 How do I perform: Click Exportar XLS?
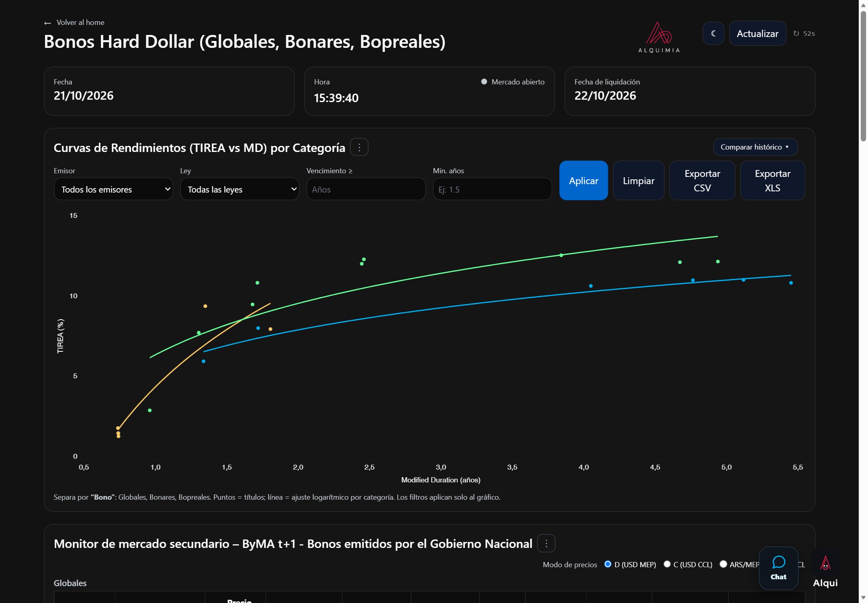click(772, 180)
